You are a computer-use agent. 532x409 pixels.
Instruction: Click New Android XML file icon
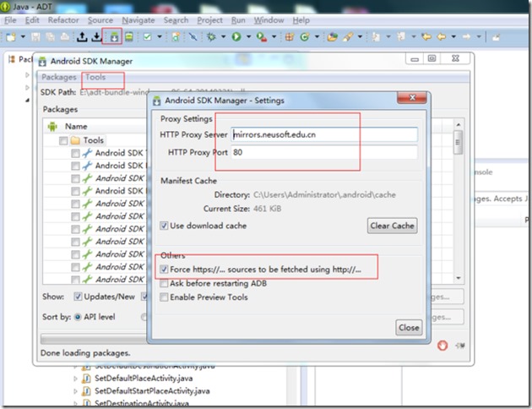point(176,36)
